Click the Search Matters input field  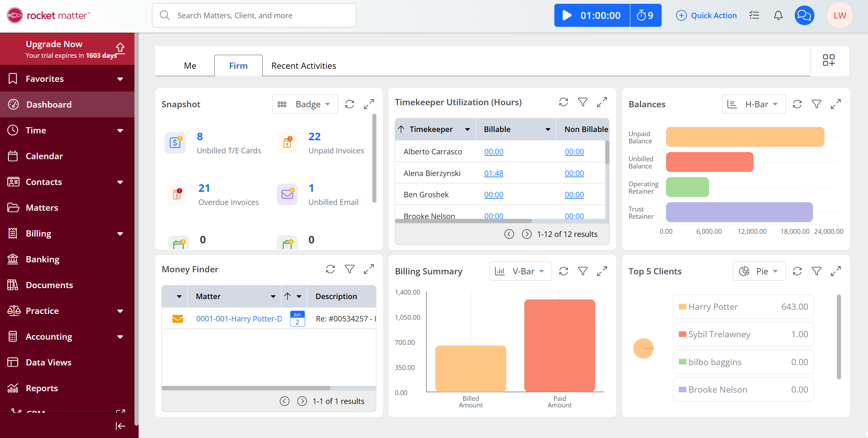(x=254, y=15)
